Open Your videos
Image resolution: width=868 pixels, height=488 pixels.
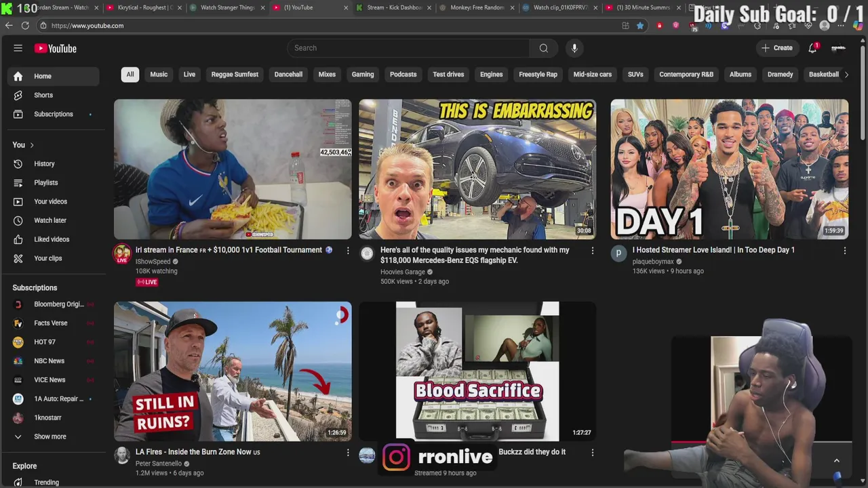click(x=54, y=201)
